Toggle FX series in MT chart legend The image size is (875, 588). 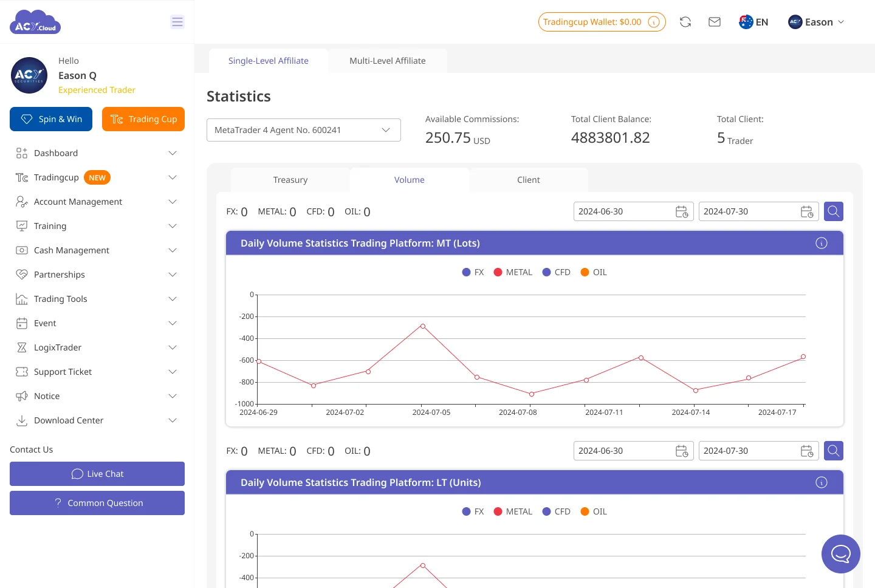click(473, 272)
